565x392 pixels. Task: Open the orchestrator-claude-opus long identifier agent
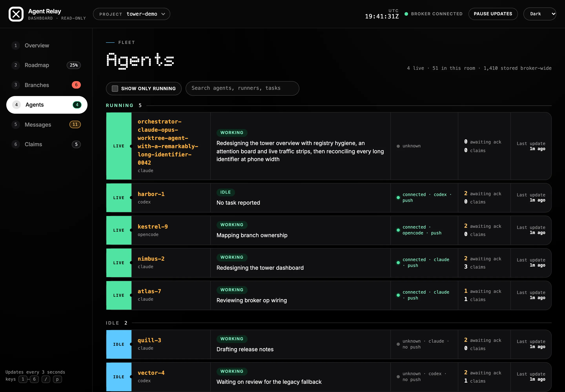168,142
